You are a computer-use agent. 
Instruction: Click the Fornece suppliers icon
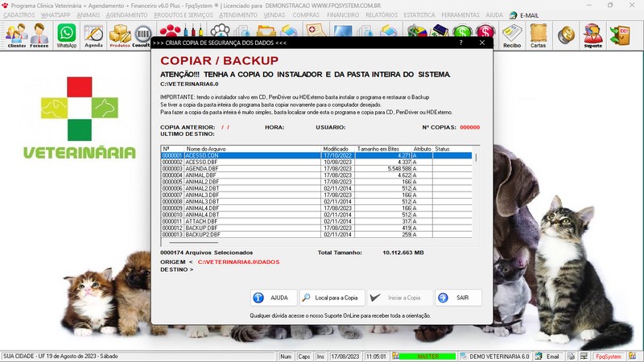[x=39, y=35]
